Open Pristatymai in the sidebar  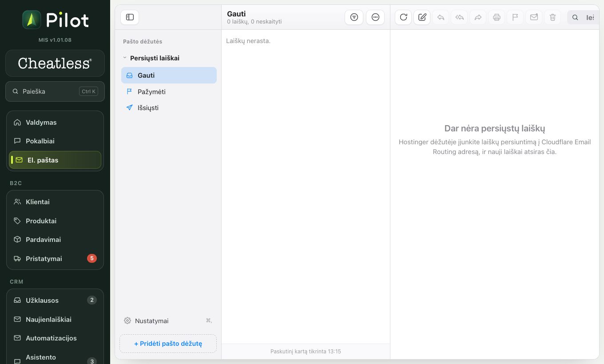click(55, 258)
